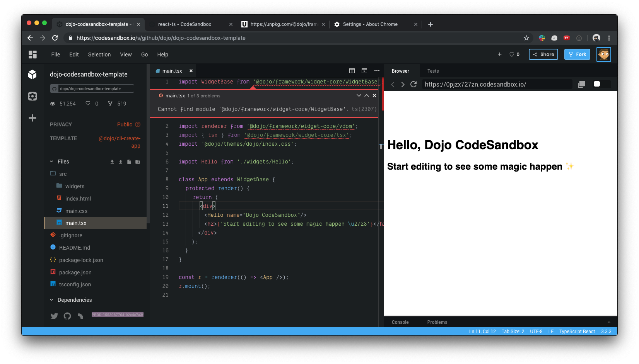Click the Share button
The height and width of the screenshot is (364, 639).
pos(543,54)
